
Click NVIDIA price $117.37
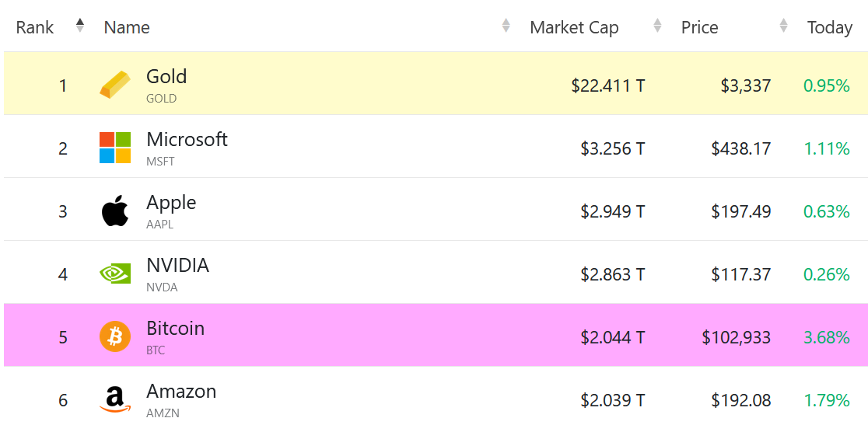pos(741,275)
